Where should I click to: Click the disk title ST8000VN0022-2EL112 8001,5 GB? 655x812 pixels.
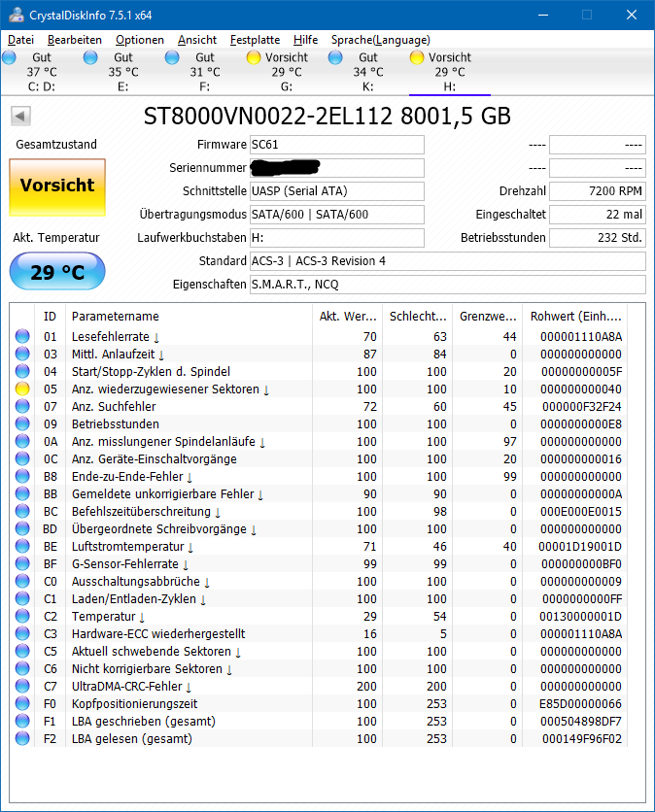[x=327, y=116]
